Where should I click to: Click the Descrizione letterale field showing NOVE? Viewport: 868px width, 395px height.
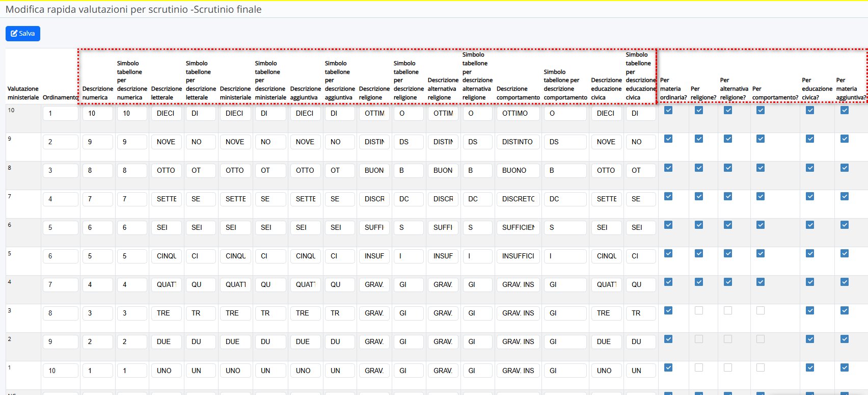click(x=167, y=142)
